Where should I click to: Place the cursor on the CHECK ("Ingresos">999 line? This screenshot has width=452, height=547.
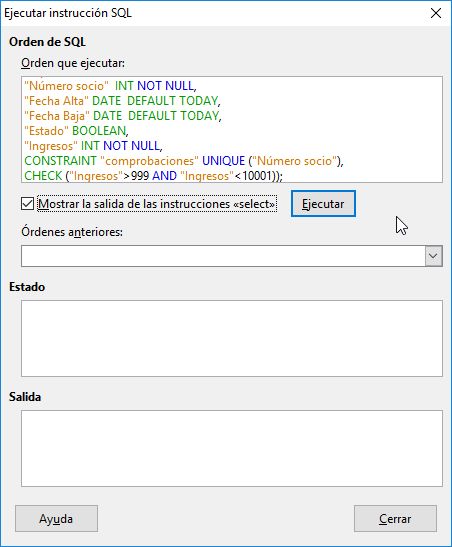click(153, 176)
